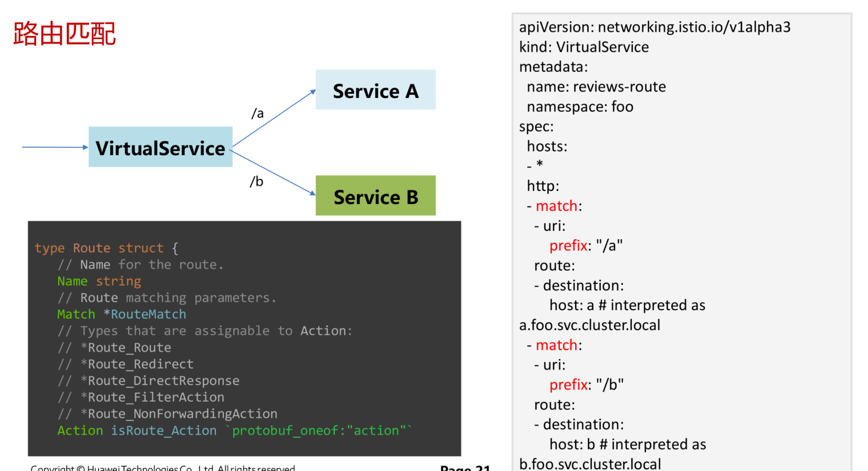Click the 'namespace: foo' YAML line
Viewport: 868px width, 471px height.
pos(580,107)
